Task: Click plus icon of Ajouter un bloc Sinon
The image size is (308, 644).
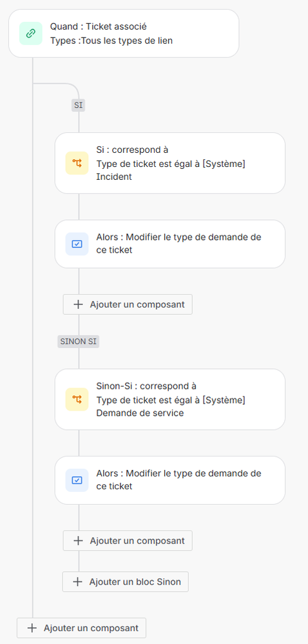Action: pos(77,581)
